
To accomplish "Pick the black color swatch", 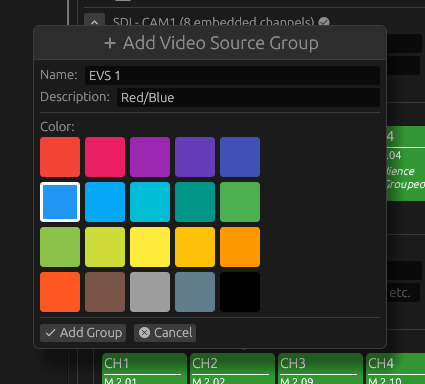I will (240, 292).
